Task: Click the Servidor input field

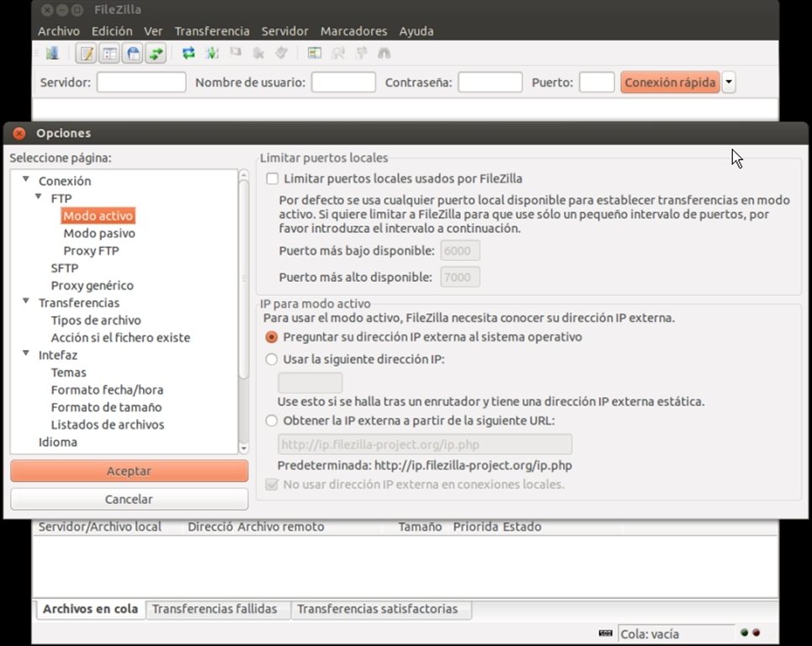Action: (141, 82)
